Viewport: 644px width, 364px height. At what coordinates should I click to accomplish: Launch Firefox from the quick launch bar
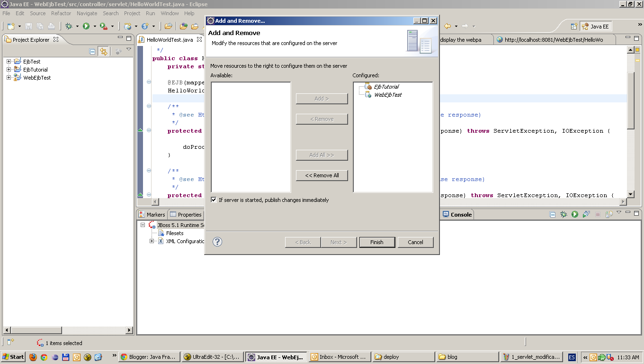(x=33, y=357)
